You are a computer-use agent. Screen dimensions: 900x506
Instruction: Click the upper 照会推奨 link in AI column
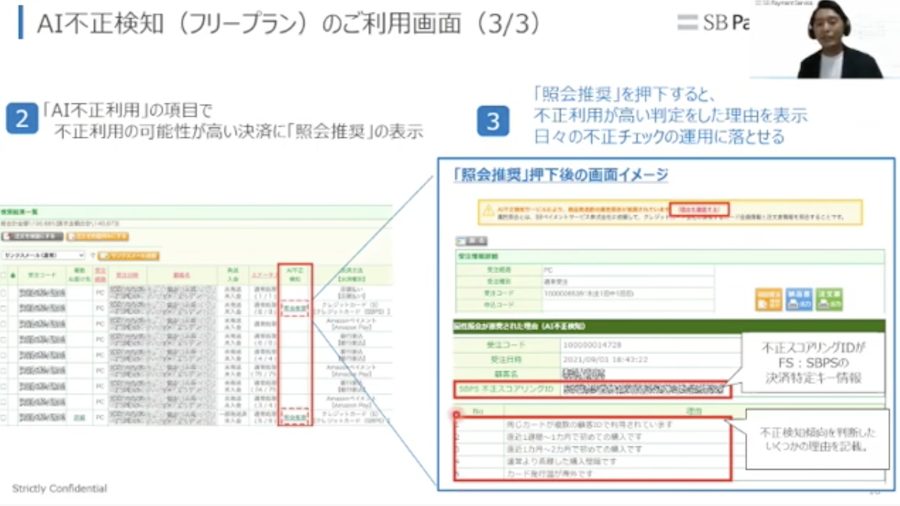pos(295,309)
